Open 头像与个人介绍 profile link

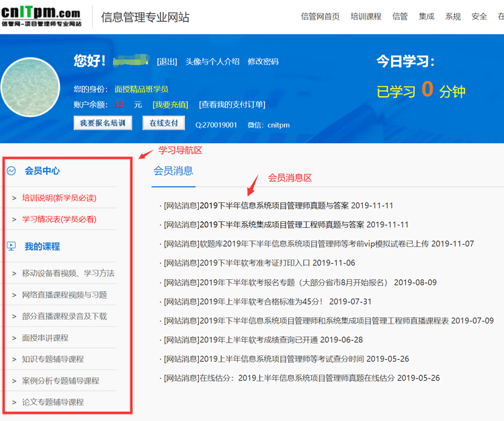coord(212,61)
